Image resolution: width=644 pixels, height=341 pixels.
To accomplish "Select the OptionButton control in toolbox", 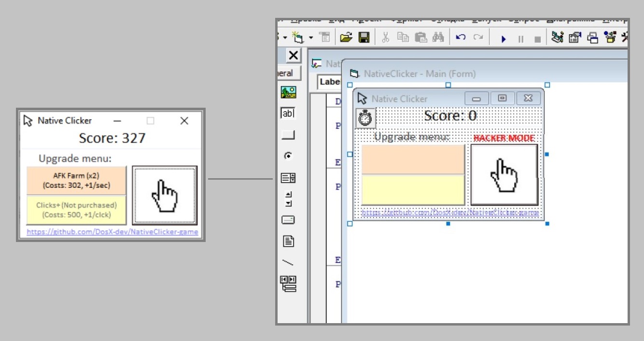I will click(x=288, y=156).
